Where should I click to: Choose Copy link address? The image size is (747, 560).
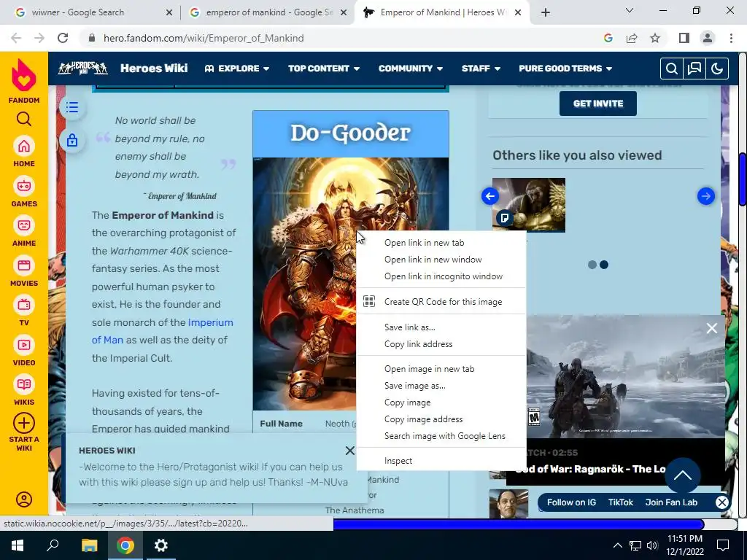[441, 344]
